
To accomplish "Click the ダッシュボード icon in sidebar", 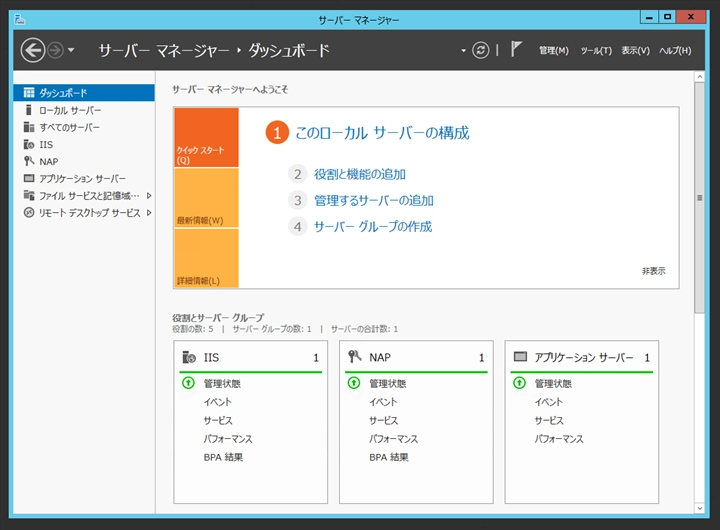I will coord(29,93).
